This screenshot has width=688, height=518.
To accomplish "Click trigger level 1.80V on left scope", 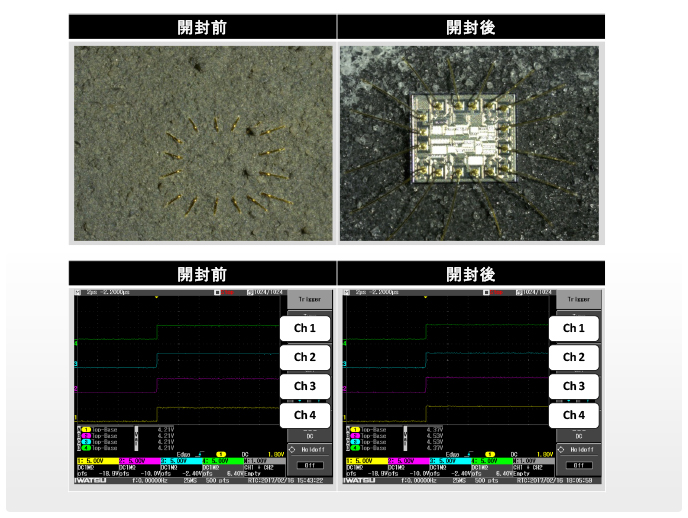I will tap(276, 454).
